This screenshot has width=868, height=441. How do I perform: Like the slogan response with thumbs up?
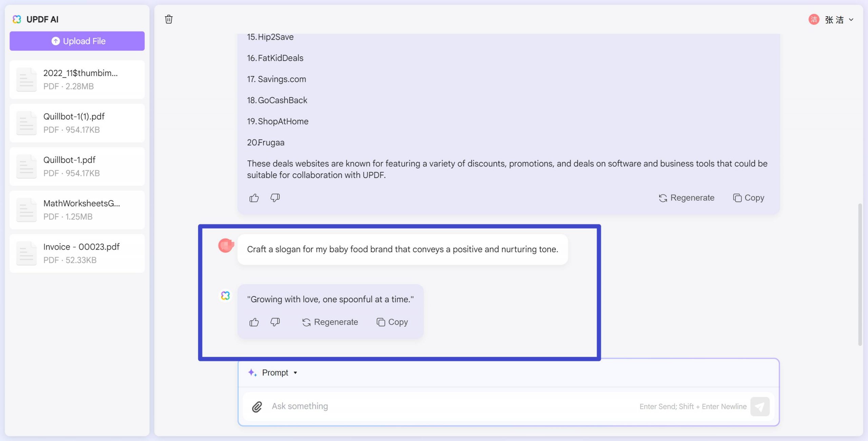[x=254, y=322]
